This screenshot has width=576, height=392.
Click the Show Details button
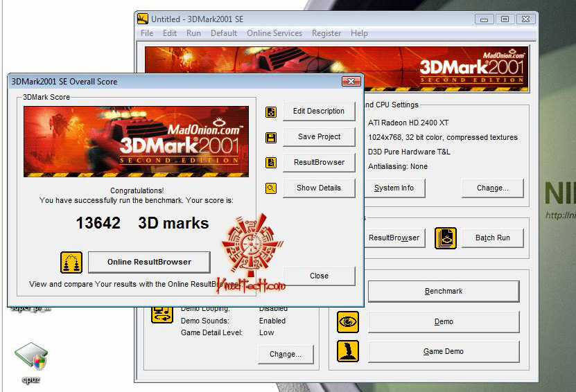click(319, 188)
